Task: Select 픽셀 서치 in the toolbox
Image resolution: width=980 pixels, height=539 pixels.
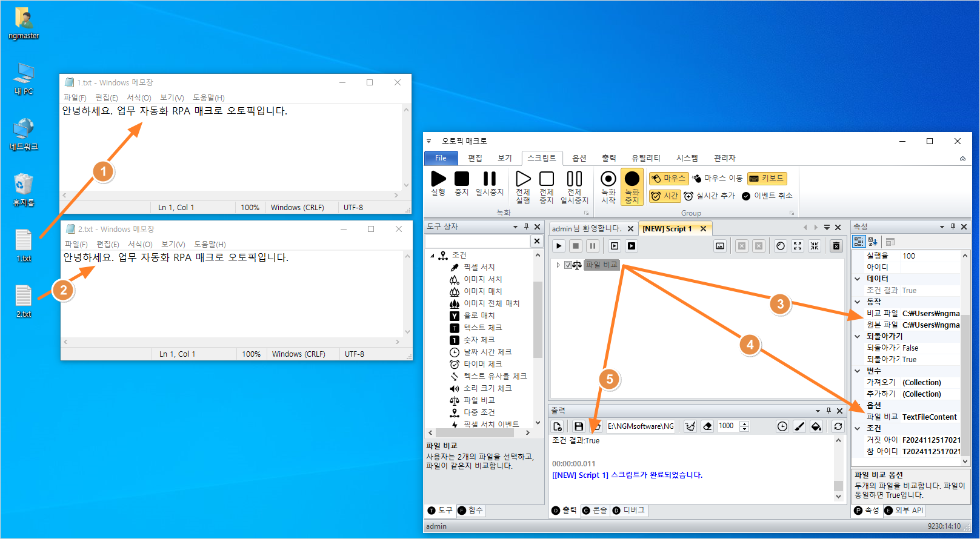Action: click(479, 267)
